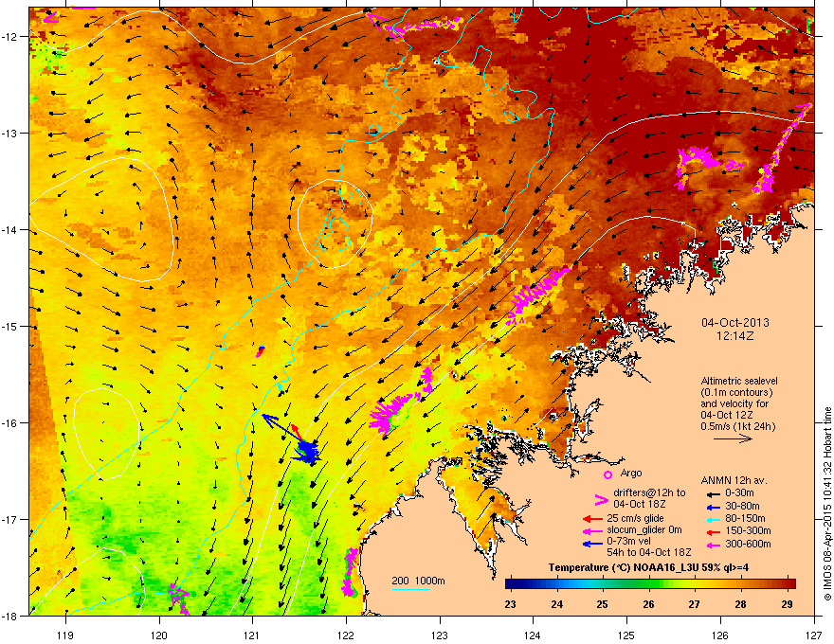Click the '0-30m' depth label
This screenshot has width=834, height=644.
click(x=738, y=493)
